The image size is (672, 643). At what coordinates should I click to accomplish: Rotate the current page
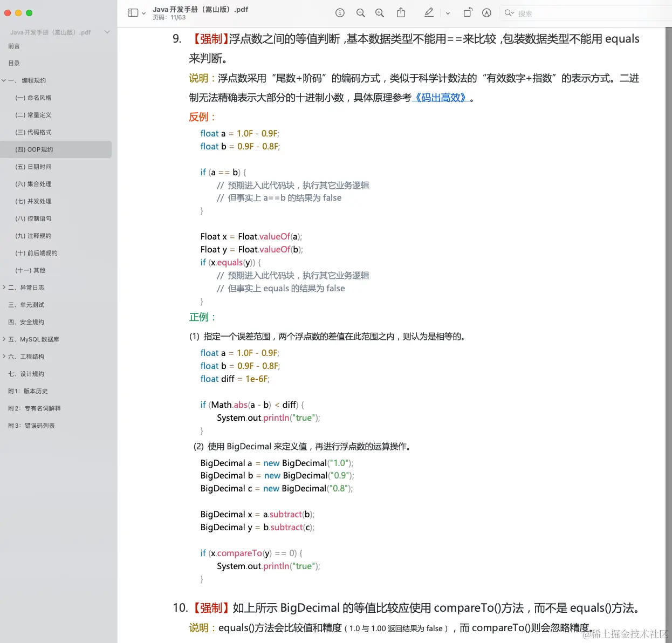[468, 12]
